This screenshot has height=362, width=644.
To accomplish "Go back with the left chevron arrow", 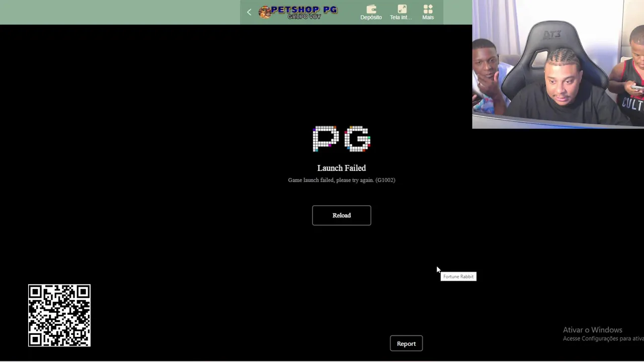I will coord(249,12).
